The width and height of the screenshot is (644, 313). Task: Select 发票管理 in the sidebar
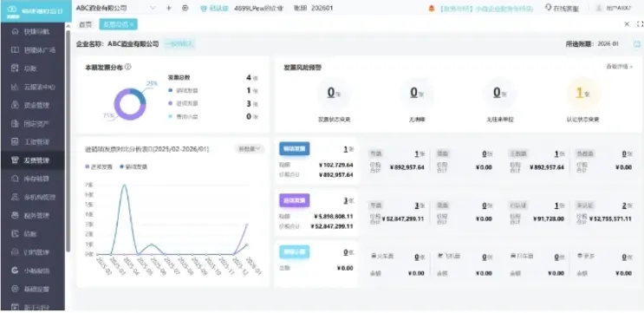(x=32, y=160)
